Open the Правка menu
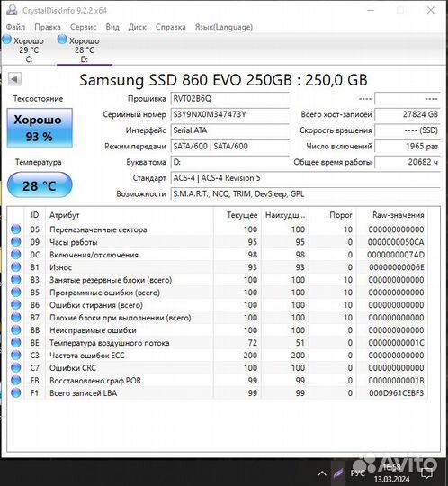 click(48, 27)
